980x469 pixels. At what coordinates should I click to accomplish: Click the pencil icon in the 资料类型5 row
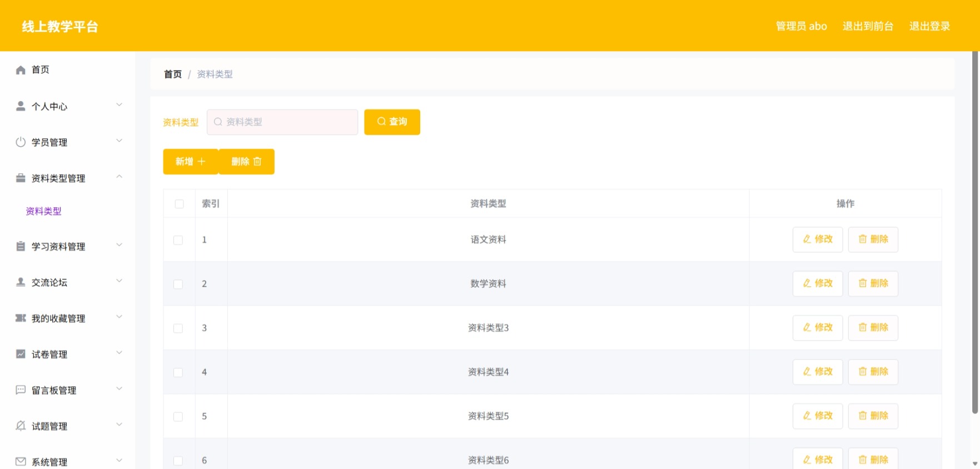[807, 415]
